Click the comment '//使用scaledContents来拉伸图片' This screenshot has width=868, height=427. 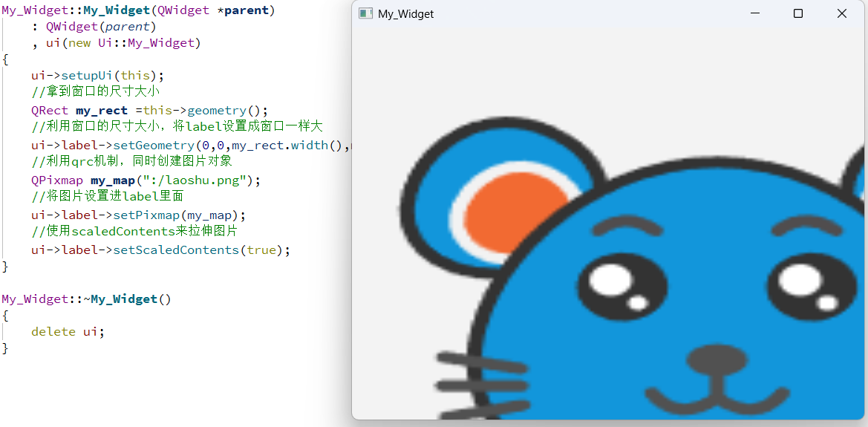point(134,231)
